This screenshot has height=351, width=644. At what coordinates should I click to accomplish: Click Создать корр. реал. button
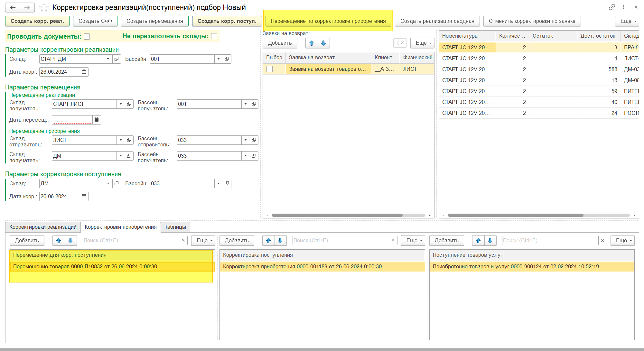[37, 21]
